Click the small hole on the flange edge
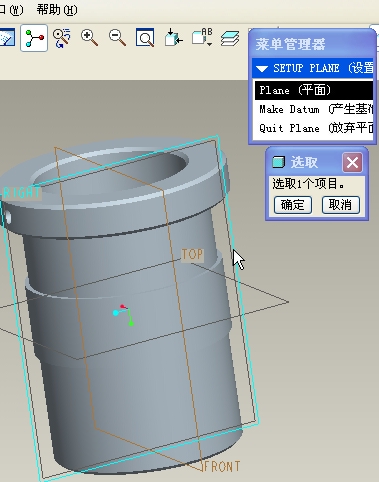The image size is (379, 482). pyautogui.click(x=7, y=218)
